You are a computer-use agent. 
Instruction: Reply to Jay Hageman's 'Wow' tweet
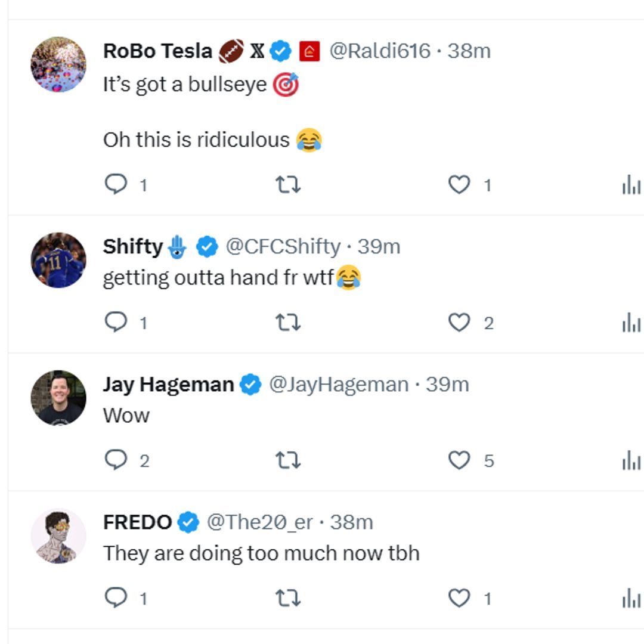pyautogui.click(x=116, y=460)
